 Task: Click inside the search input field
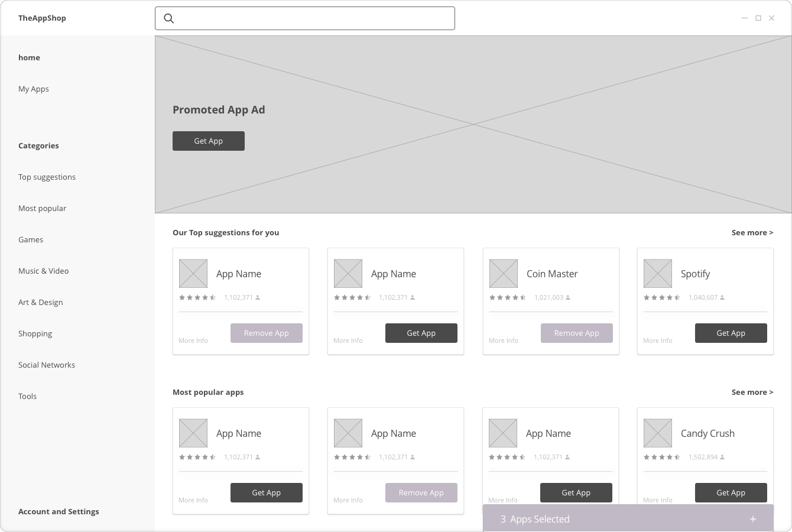[x=313, y=18]
